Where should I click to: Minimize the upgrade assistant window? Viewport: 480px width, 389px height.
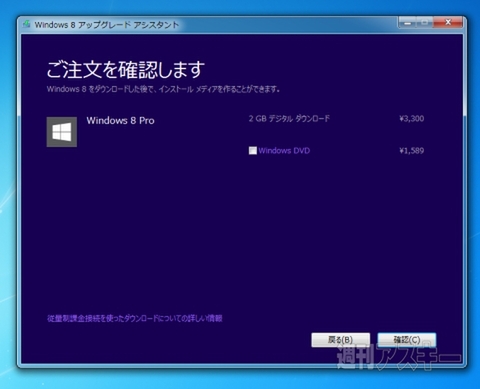point(407,22)
